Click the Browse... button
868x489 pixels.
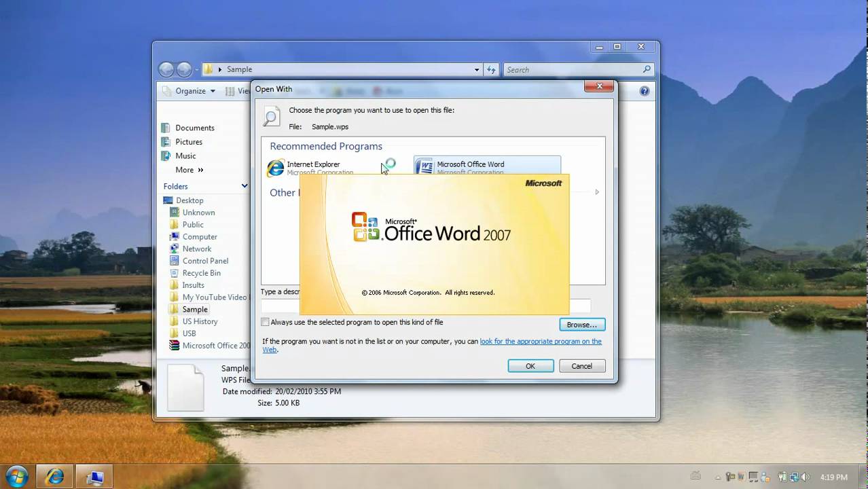pyautogui.click(x=581, y=325)
